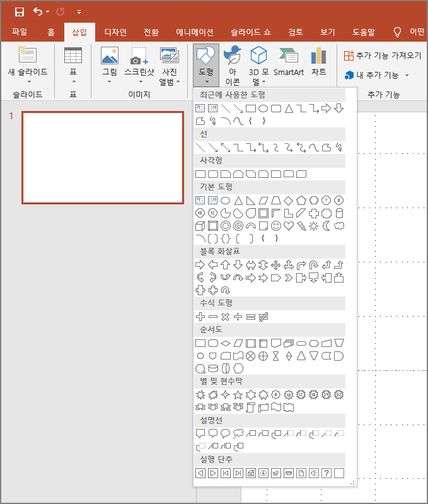
Task: Click the 아이콘 insert button
Action: click(233, 65)
